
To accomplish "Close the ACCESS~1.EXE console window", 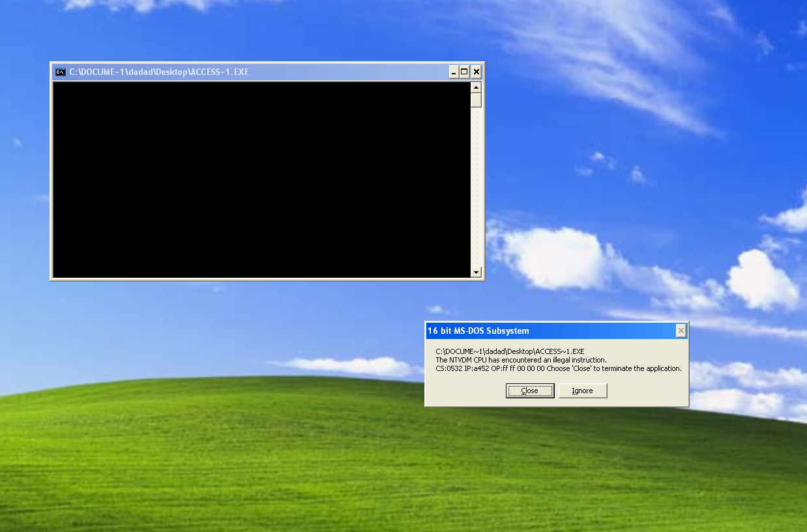I will tap(477, 72).
